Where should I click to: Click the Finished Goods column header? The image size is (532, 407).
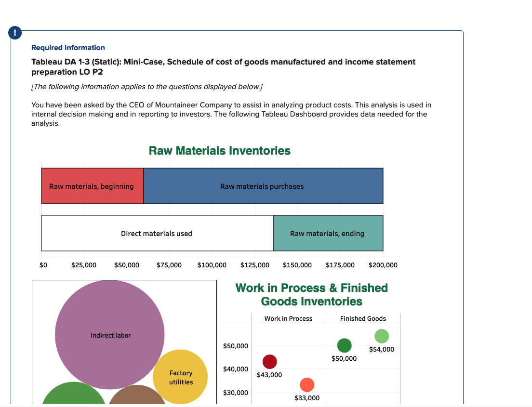tap(363, 318)
